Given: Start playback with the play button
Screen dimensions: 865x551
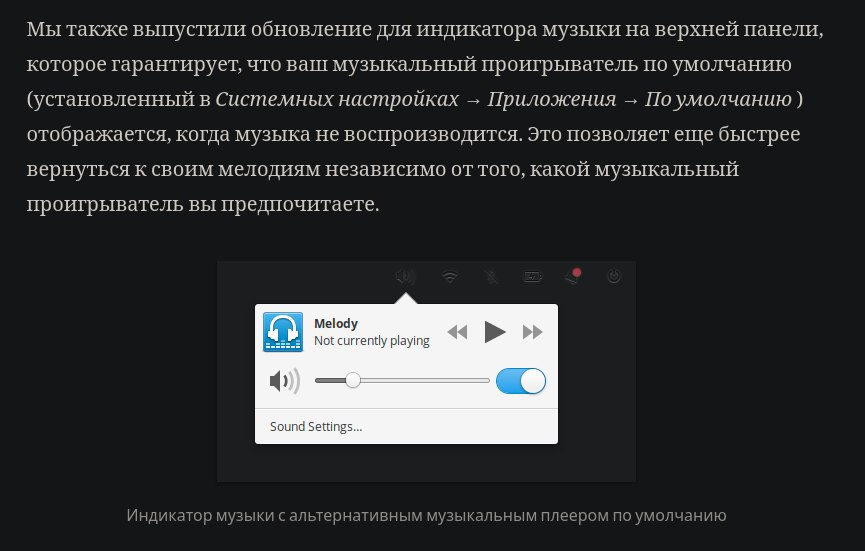Looking at the screenshot, I should (495, 332).
